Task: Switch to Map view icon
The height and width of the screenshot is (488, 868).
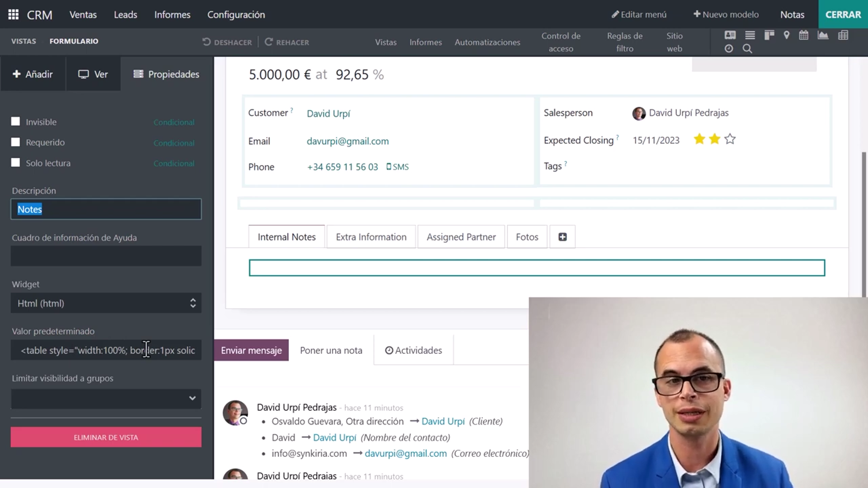Action: (x=787, y=35)
